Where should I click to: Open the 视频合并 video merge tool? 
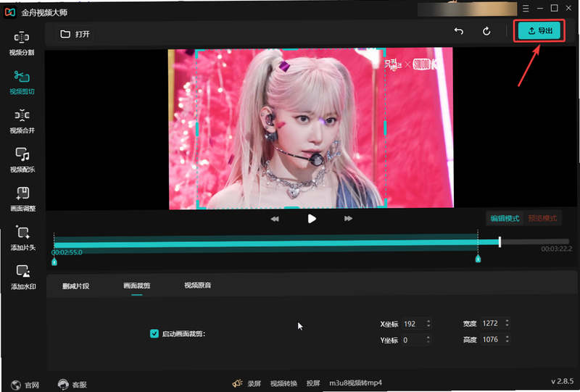(x=22, y=121)
